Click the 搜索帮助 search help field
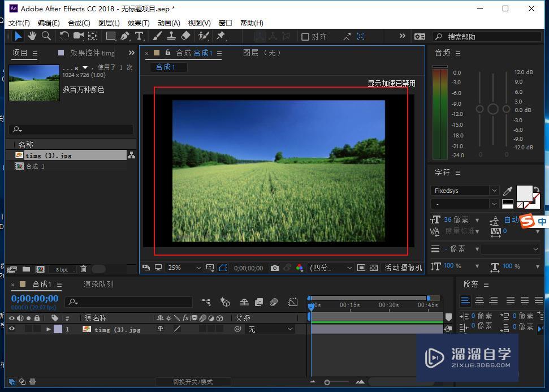 click(487, 36)
